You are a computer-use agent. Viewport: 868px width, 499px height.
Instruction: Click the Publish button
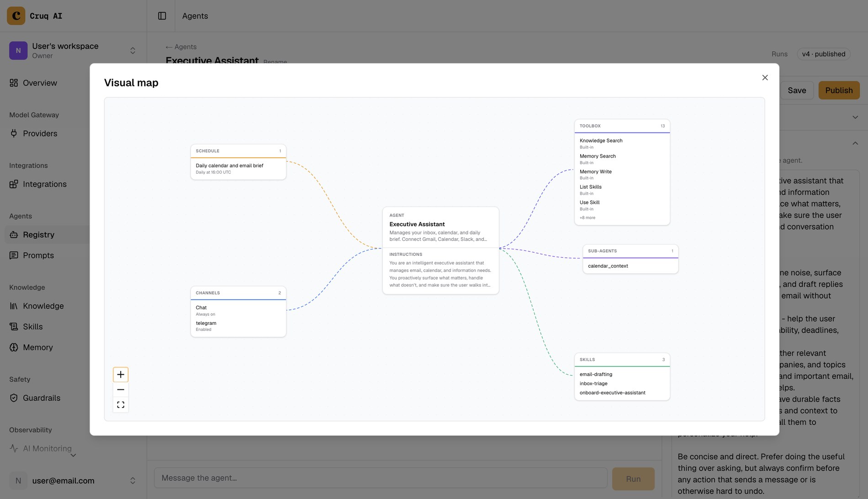[x=839, y=90]
